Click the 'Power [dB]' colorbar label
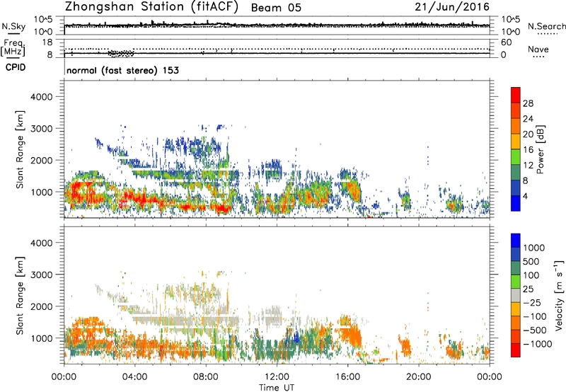Screen dimensions: 566x392 tap(541, 149)
